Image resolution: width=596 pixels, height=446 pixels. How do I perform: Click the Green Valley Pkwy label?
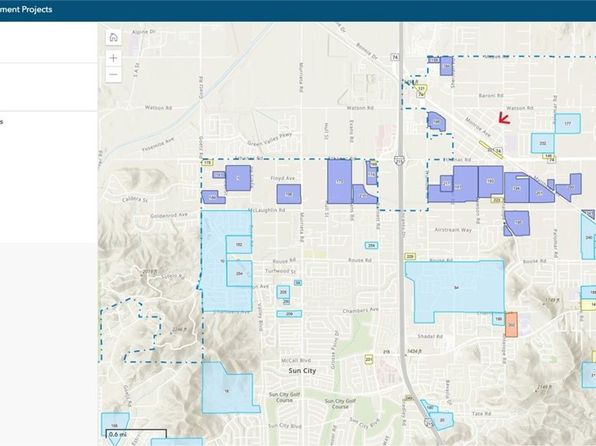click(x=270, y=140)
